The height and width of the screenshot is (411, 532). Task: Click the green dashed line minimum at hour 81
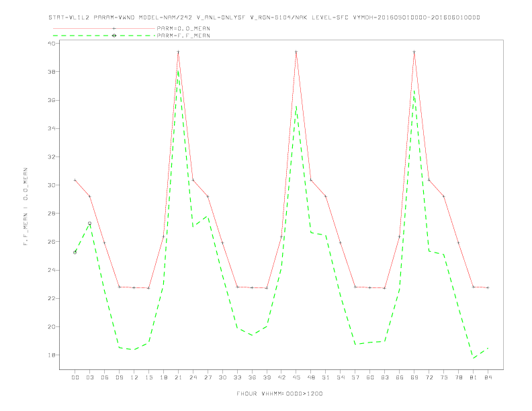pyautogui.click(x=474, y=358)
